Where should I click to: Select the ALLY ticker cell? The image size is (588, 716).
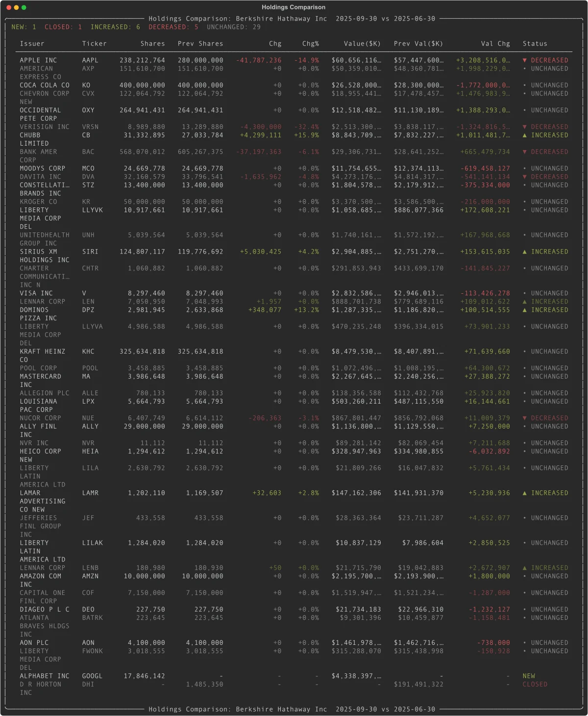pyautogui.click(x=90, y=427)
